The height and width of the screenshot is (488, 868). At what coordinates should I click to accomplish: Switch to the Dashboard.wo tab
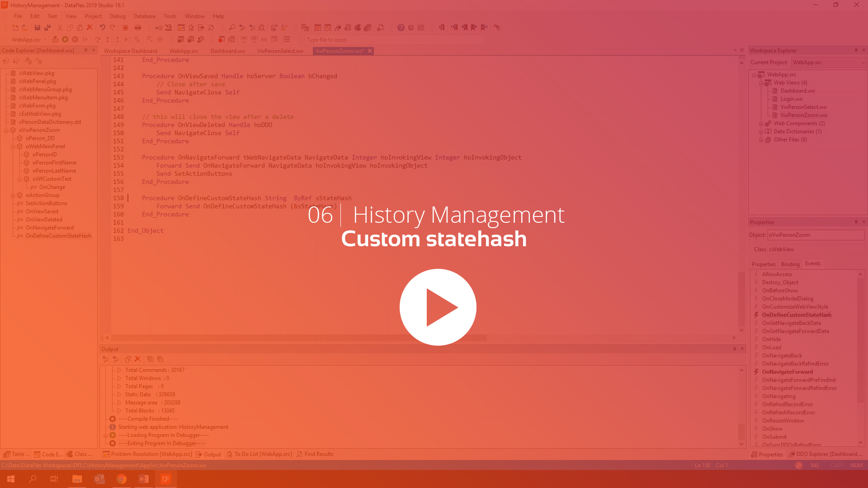(x=227, y=51)
